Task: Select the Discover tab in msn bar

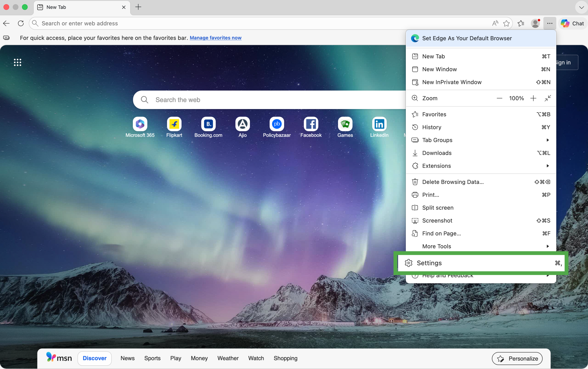Action: tap(94, 358)
